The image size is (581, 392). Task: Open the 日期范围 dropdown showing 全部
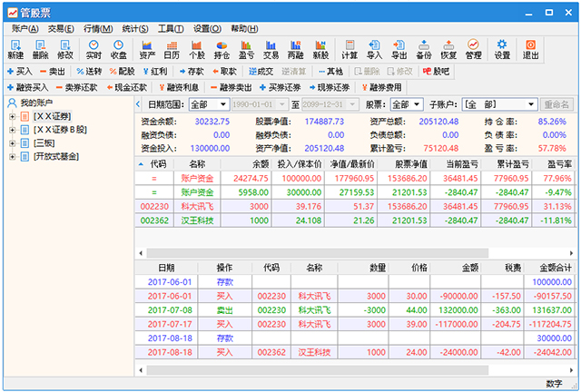point(209,104)
